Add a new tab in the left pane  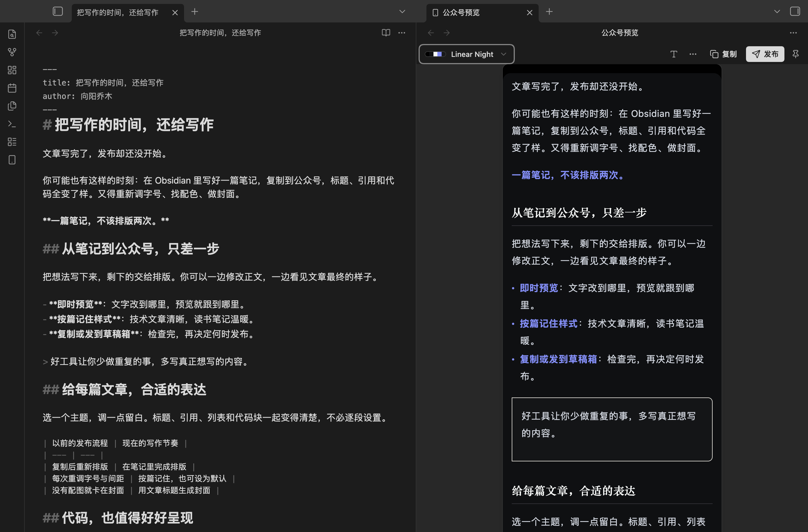pos(194,12)
